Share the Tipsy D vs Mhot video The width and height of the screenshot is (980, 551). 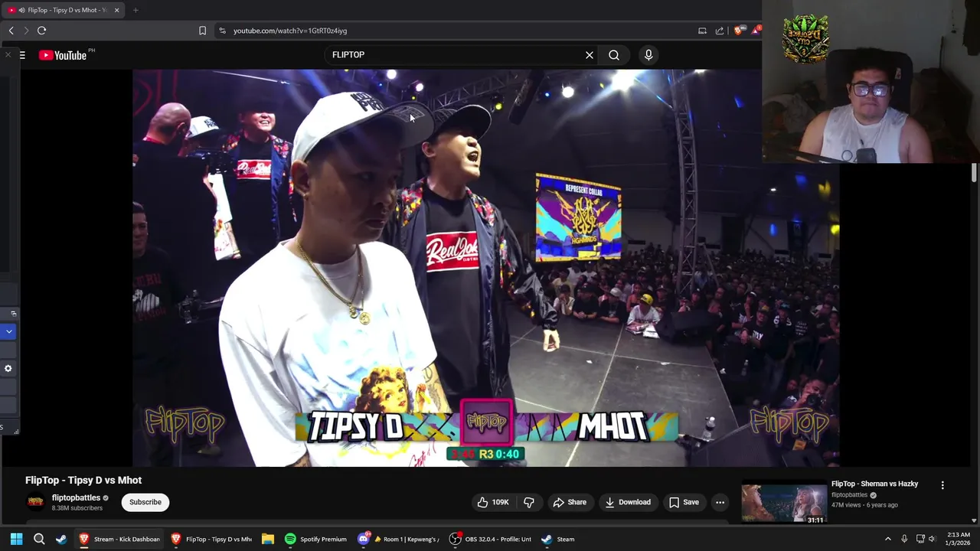tap(569, 502)
